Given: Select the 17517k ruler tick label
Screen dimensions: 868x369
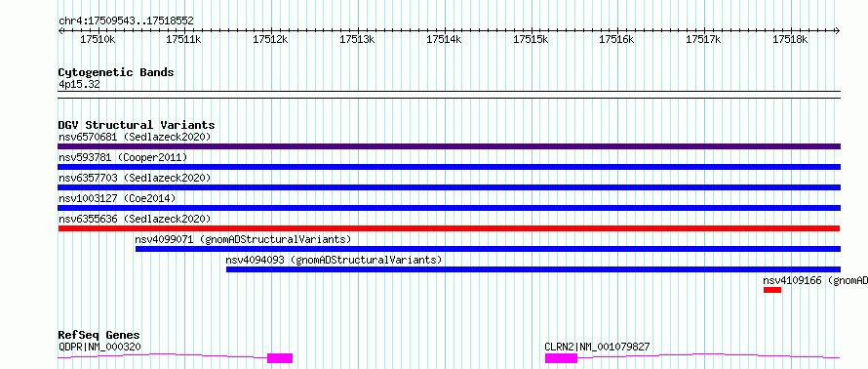Looking at the screenshot, I should (x=703, y=39).
